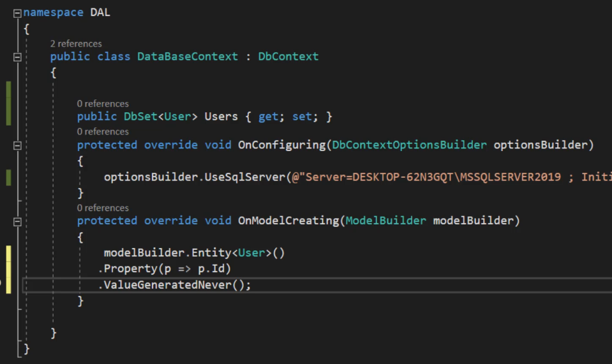Click the DbContext base class name

pos(288,57)
